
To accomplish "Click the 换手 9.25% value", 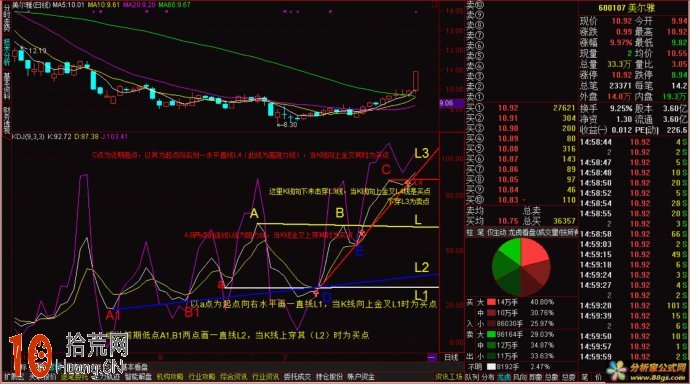I will [x=620, y=108].
